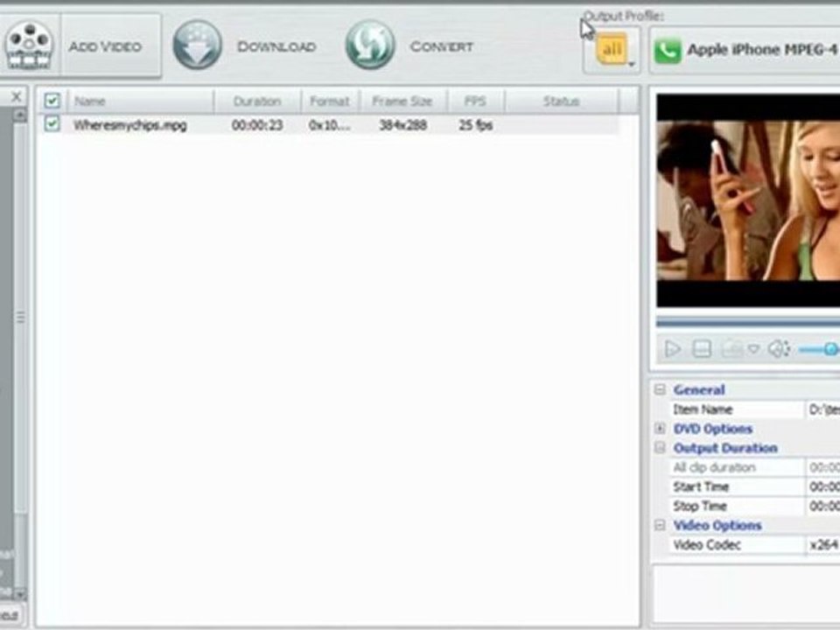
Task: Collapse the General section
Action: (x=660, y=389)
